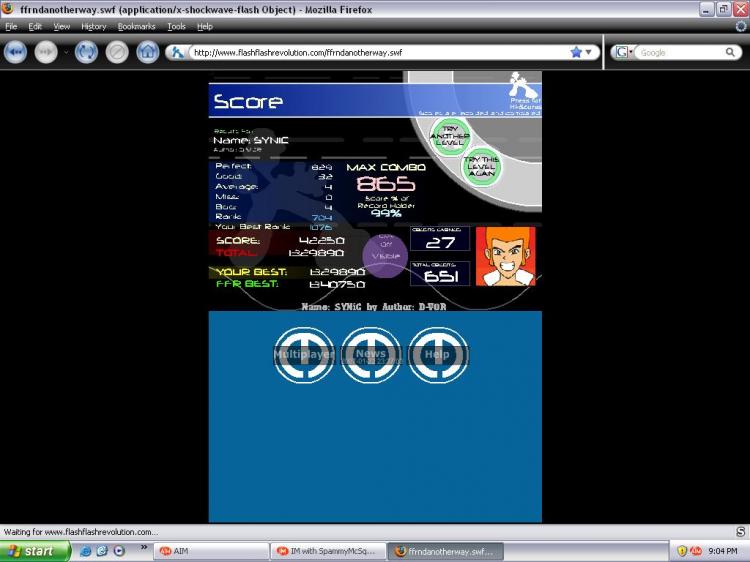
Task: Open the Multiplayer circle button
Action: point(304,354)
